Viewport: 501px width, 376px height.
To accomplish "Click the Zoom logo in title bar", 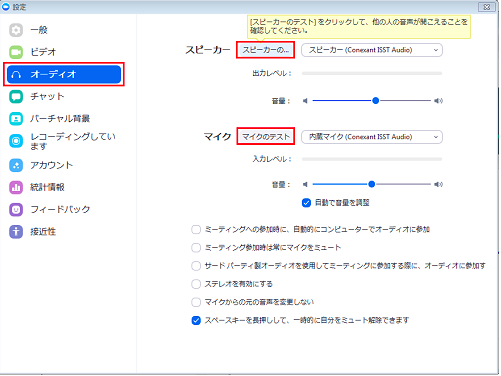I will click(6, 7).
